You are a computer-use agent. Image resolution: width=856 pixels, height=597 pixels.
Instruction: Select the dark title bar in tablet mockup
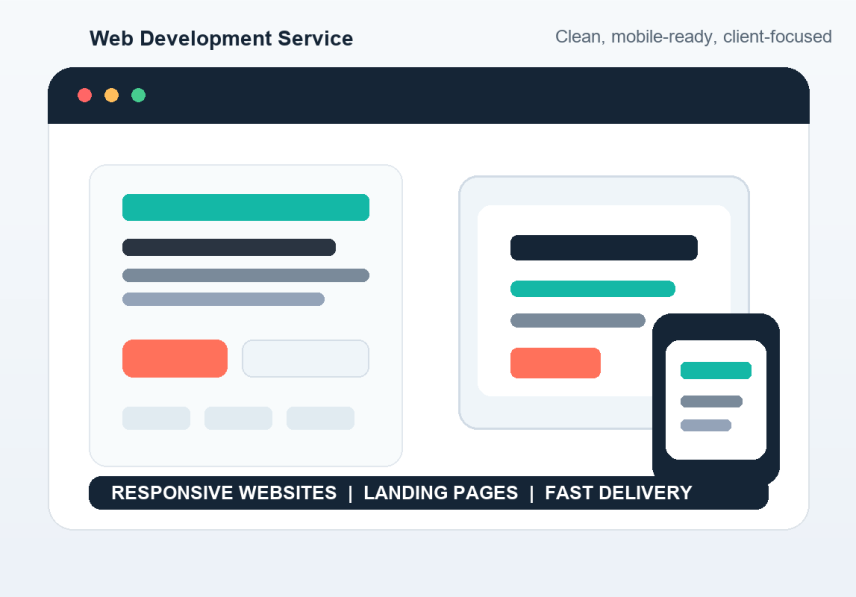(x=604, y=248)
